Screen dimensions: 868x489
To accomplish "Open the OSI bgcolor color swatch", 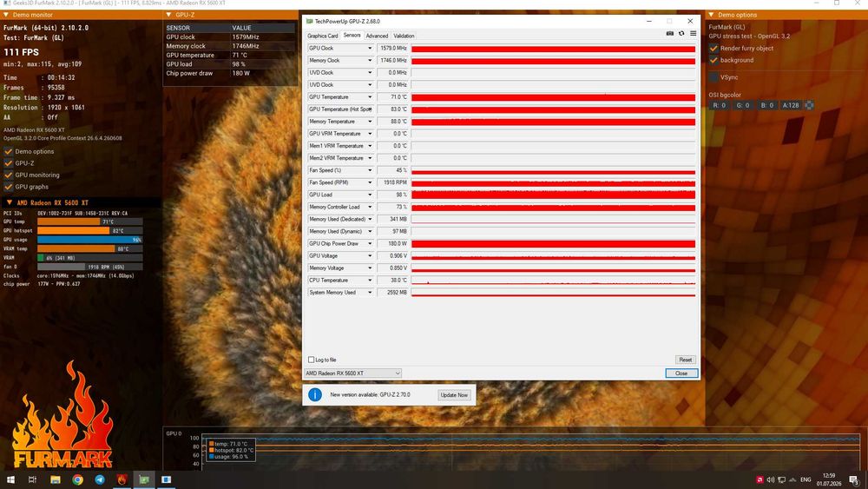I will pyautogui.click(x=809, y=105).
